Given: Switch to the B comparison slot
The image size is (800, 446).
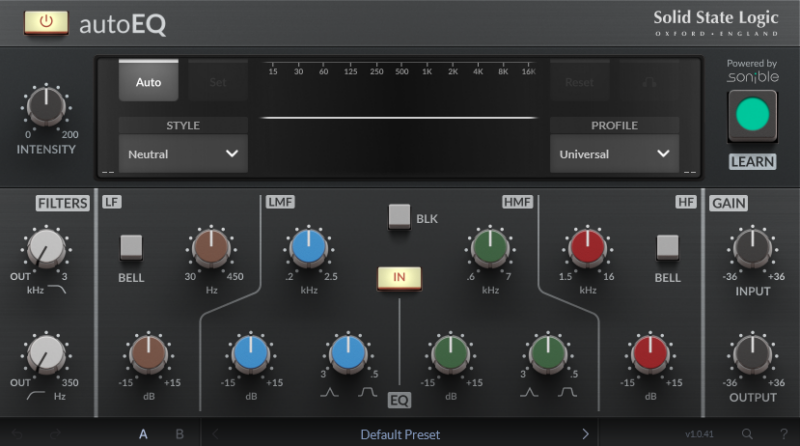Looking at the screenshot, I should pos(179,434).
